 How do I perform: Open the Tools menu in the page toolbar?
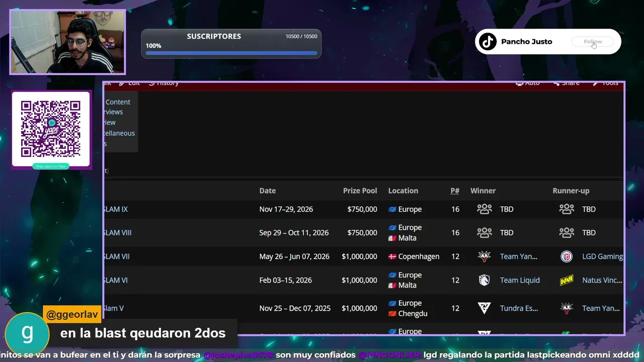[606, 83]
